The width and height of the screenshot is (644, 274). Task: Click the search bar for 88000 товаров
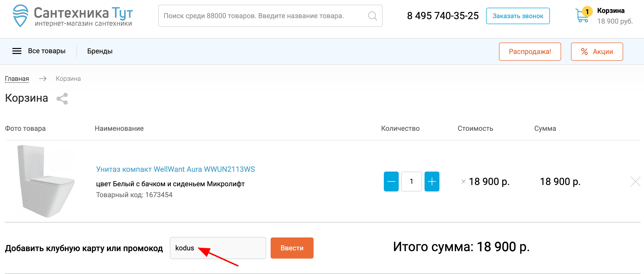(x=262, y=16)
